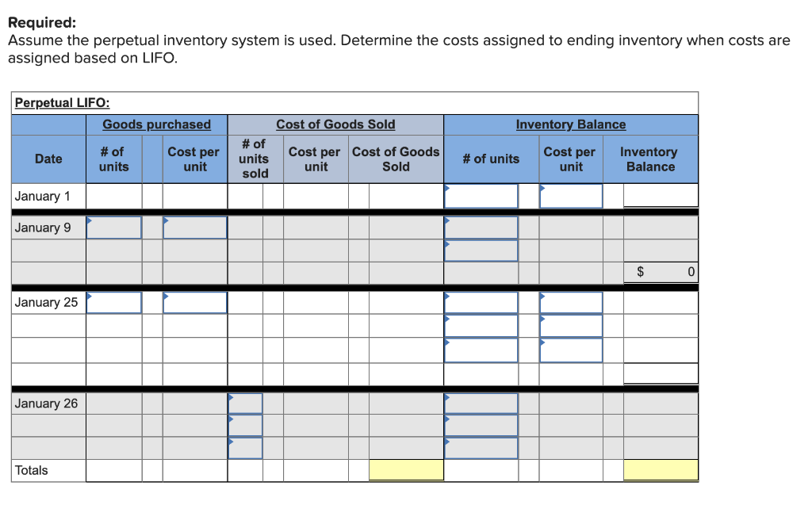Click the January 1 row label
Image resolution: width=812 pixels, height=509 pixels.
[42, 197]
